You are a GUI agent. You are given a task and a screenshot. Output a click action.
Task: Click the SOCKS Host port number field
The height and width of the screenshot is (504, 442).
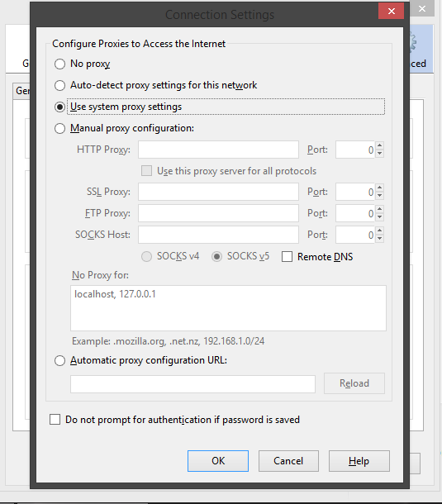click(355, 235)
